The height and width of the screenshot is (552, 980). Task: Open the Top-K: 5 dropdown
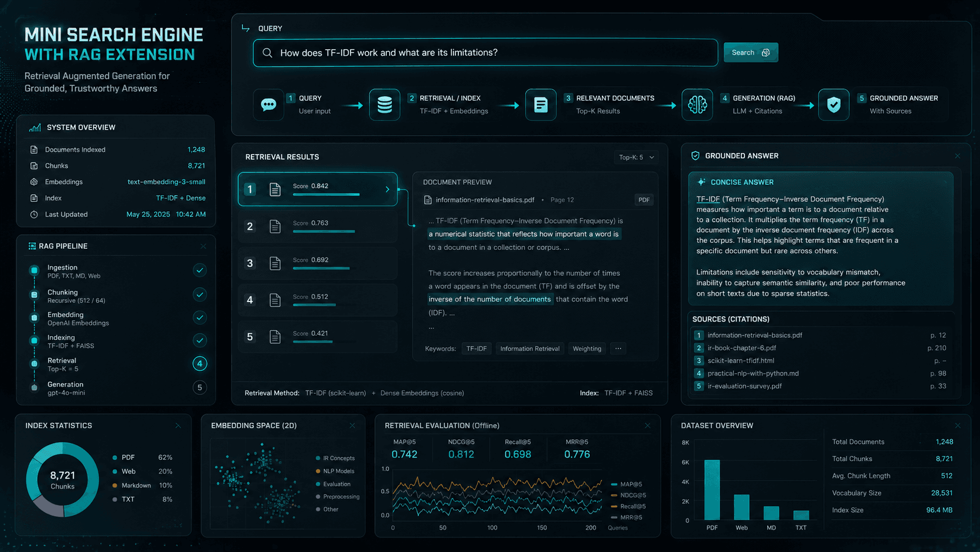(x=637, y=157)
